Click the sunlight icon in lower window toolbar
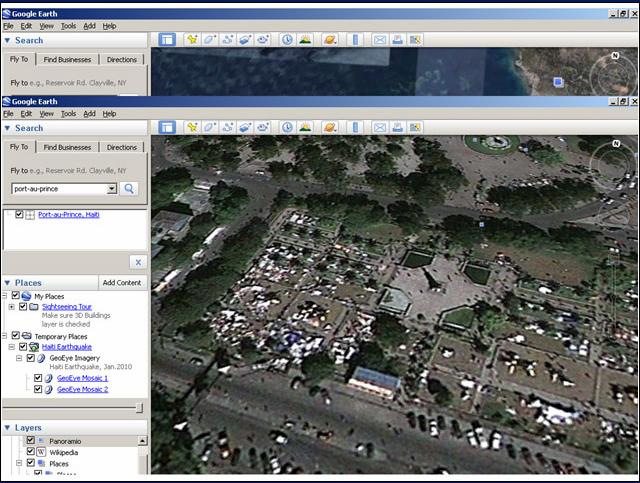The image size is (640, 483). coord(304,127)
